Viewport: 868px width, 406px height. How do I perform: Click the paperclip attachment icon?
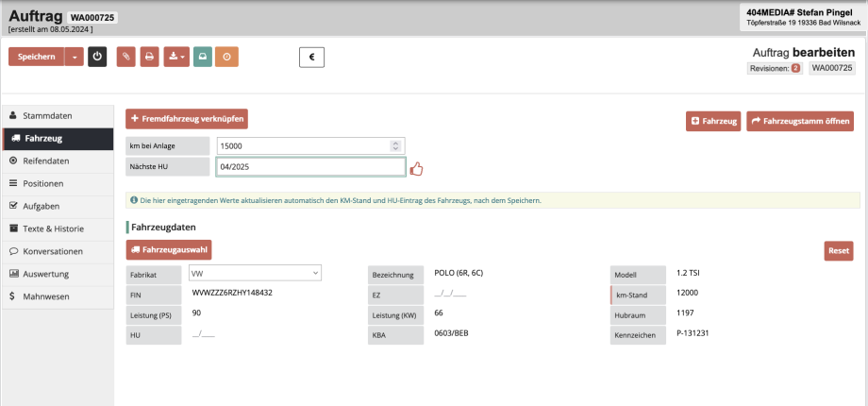(126, 57)
